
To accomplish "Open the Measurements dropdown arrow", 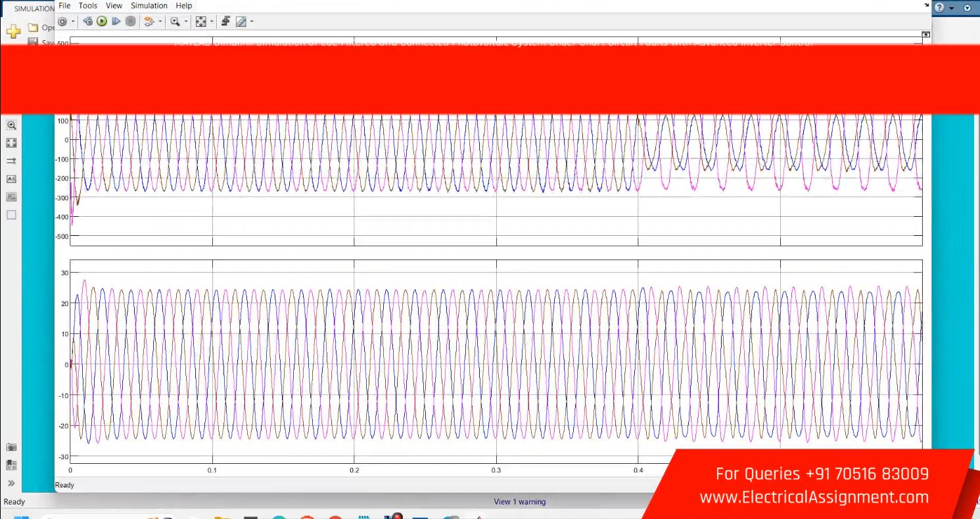I will (252, 22).
